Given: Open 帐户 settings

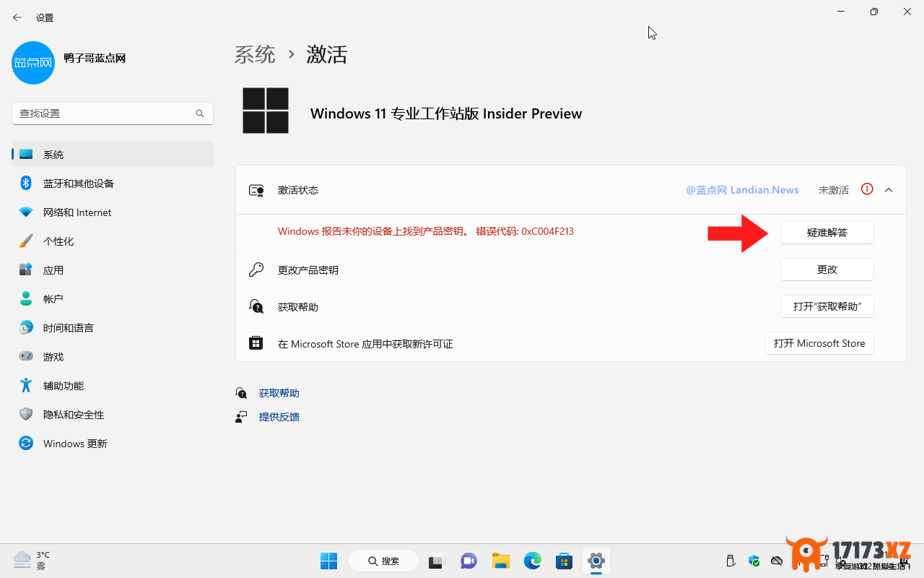Looking at the screenshot, I should point(113,299).
